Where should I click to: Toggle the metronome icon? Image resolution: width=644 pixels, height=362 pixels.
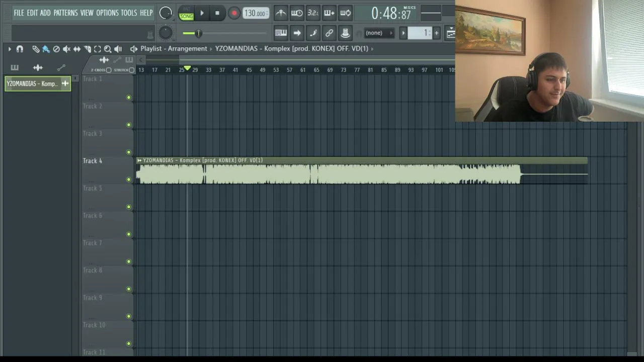281,13
